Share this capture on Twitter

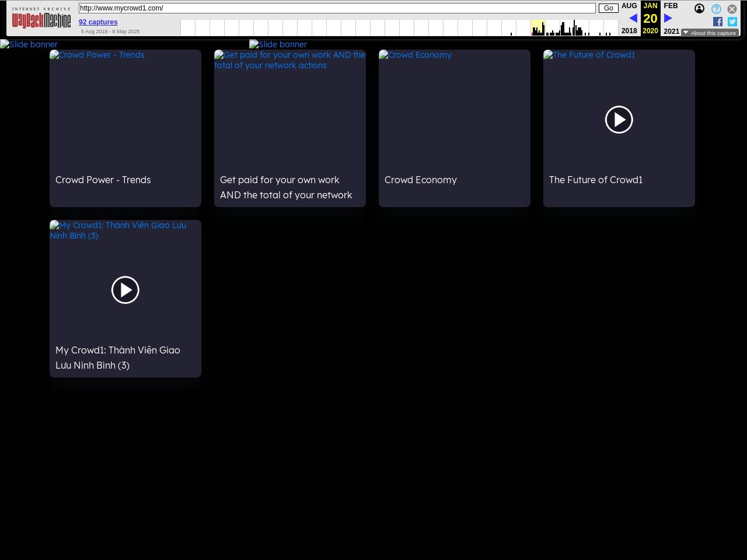(732, 22)
